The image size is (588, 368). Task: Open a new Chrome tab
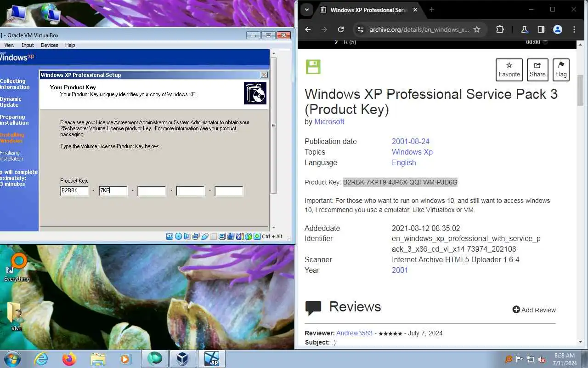(x=431, y=10)
